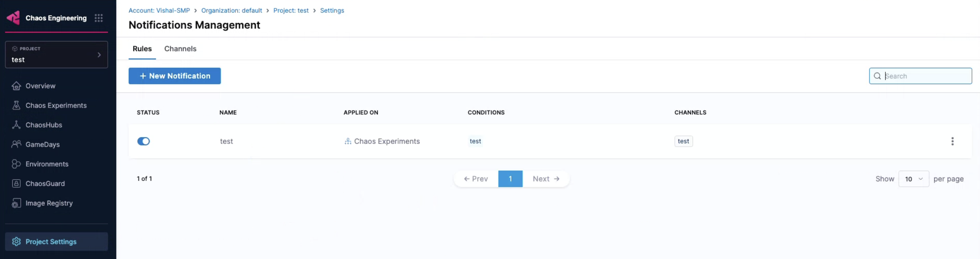
Task: Go to Organization: default breadcrumb
Action: [x=231, y=10]
